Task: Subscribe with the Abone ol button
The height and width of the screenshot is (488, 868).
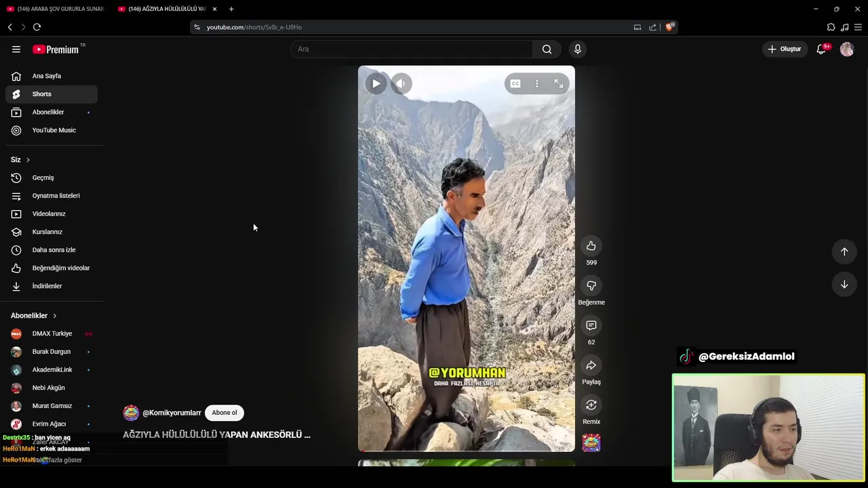Action: [224, 413]
